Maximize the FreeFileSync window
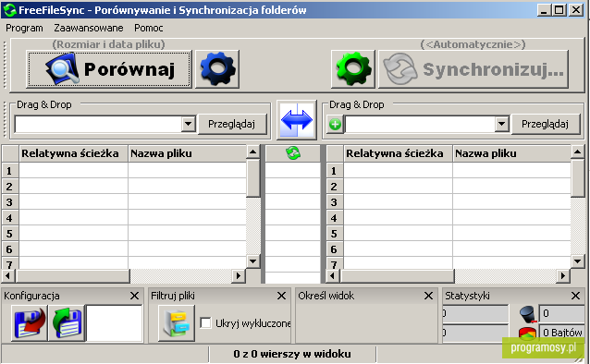590x364 pixels. [x=559, y=10]
